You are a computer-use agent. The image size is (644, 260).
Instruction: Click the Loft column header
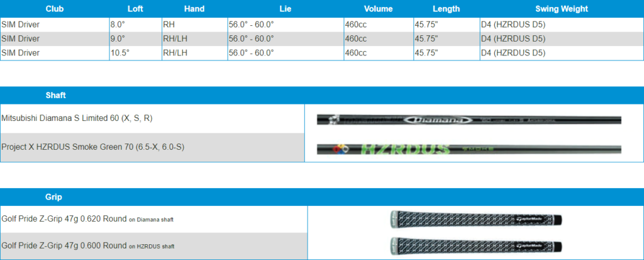point(135,9)
